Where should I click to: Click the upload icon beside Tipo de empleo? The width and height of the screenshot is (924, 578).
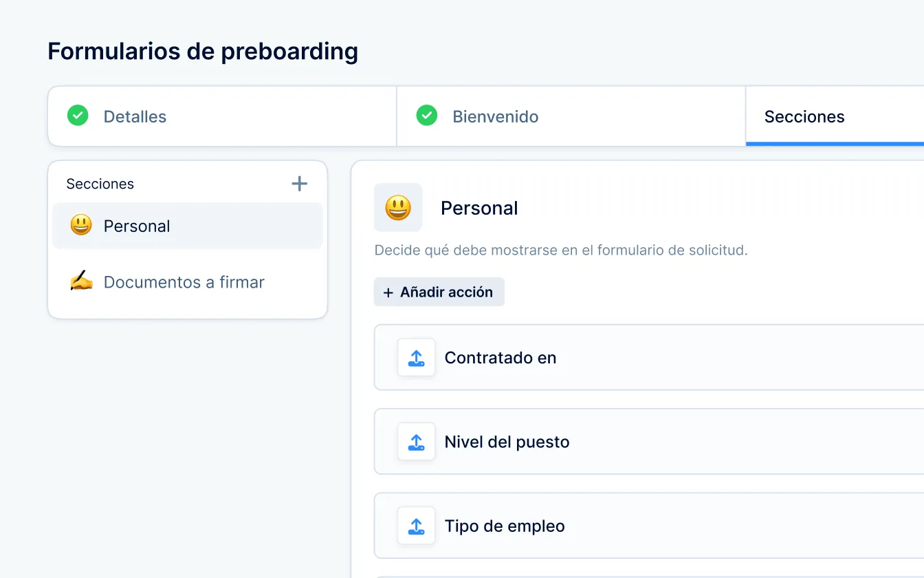point(416,526)
